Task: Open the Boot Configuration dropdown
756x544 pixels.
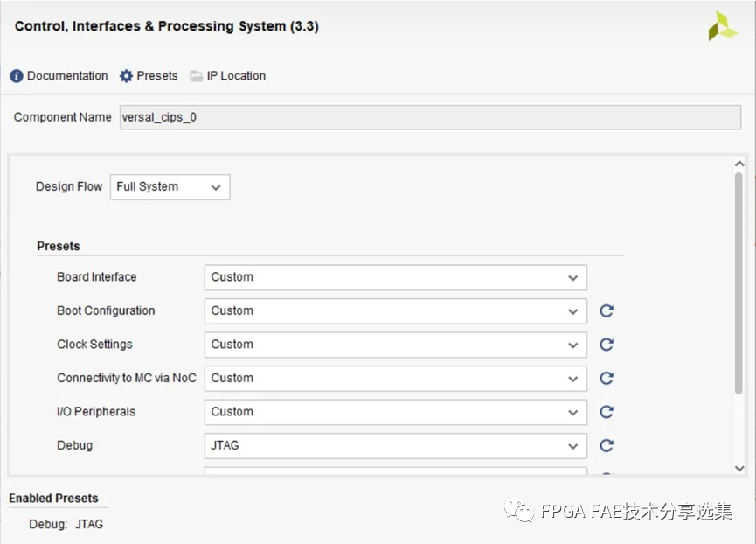Action: [395, 310]
